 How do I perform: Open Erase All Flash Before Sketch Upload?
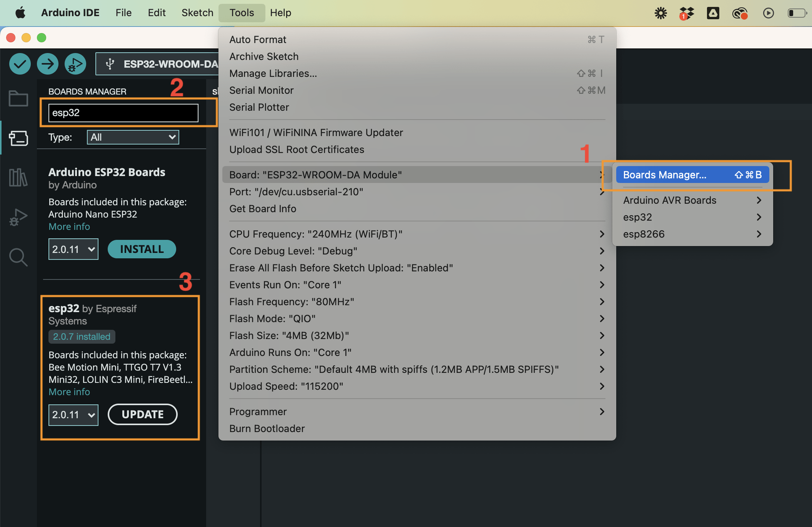point(417,268)
